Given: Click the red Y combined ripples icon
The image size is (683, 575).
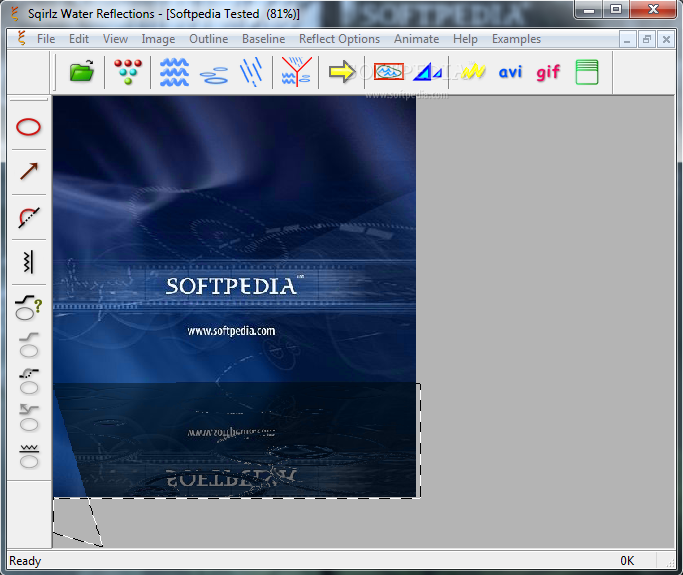Looking at the screenshot, I should point(296,72).
